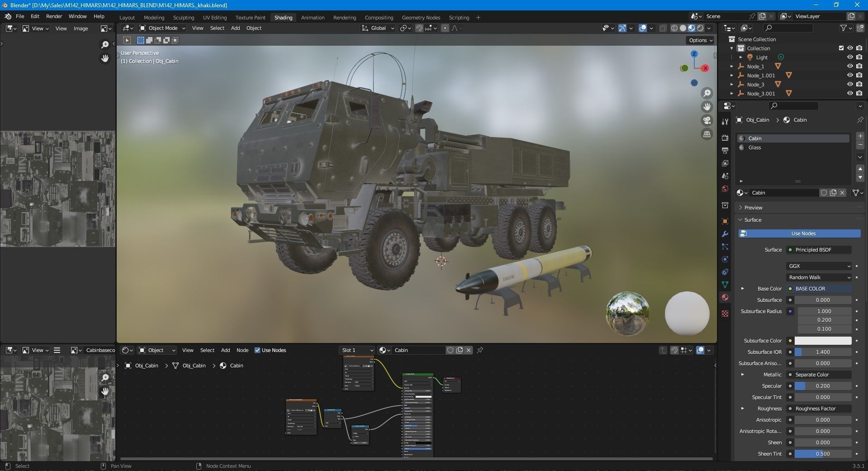The height and width of the screenshot is (471, 868).
Task: Switch to the Modeling workspace tab
Action: pyautogui.click(x=154, y=18)
